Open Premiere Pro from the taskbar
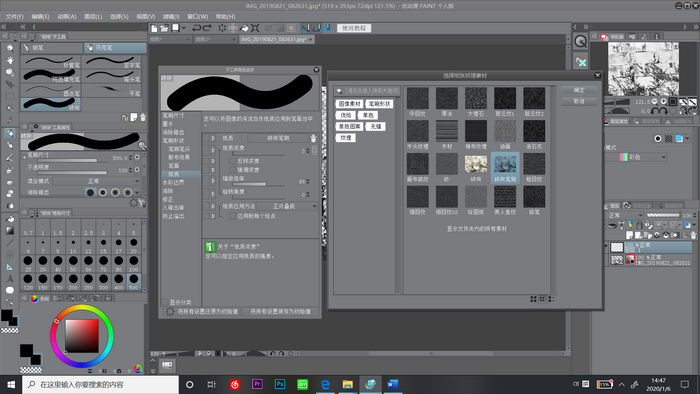 tap(257, 384)
